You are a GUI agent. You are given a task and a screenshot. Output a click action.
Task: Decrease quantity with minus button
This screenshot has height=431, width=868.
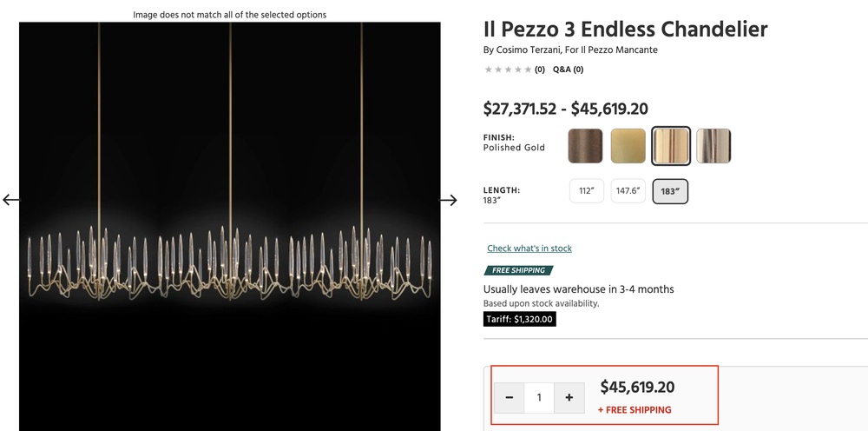[x=510, y=398]
